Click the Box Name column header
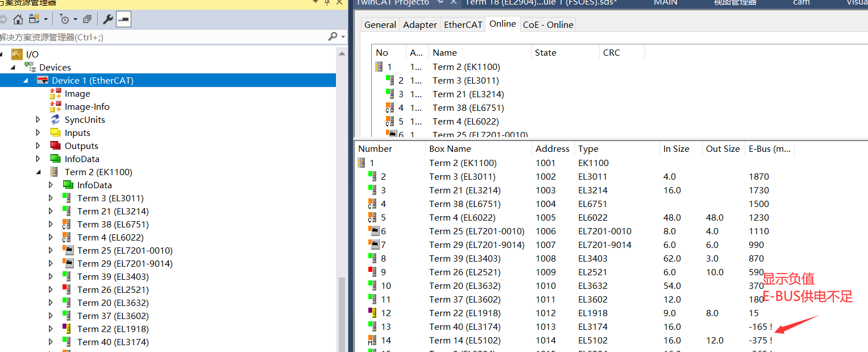 tap(479, 148)
